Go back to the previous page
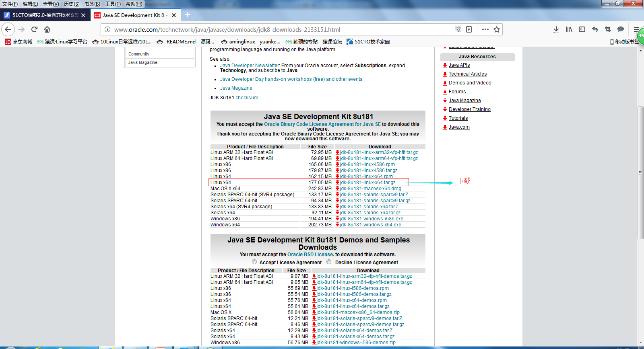Image resolution: width=644 pixels, height=349 pixels. (x=8, y=29)
